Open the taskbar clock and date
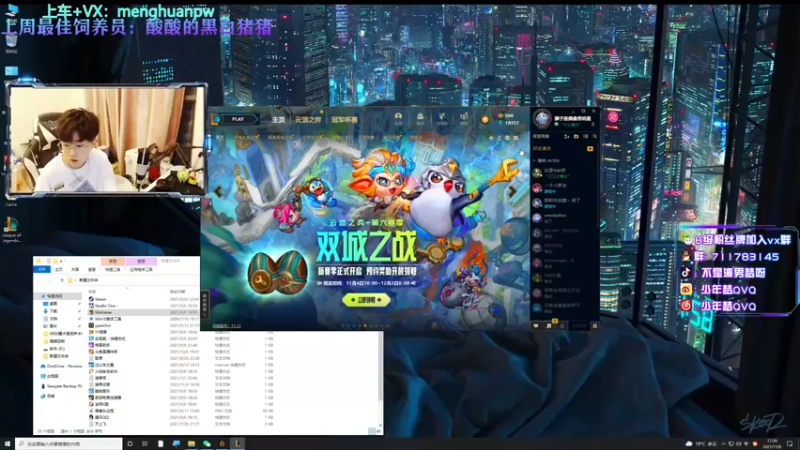 pyautogui.click(x=772, y=443)
